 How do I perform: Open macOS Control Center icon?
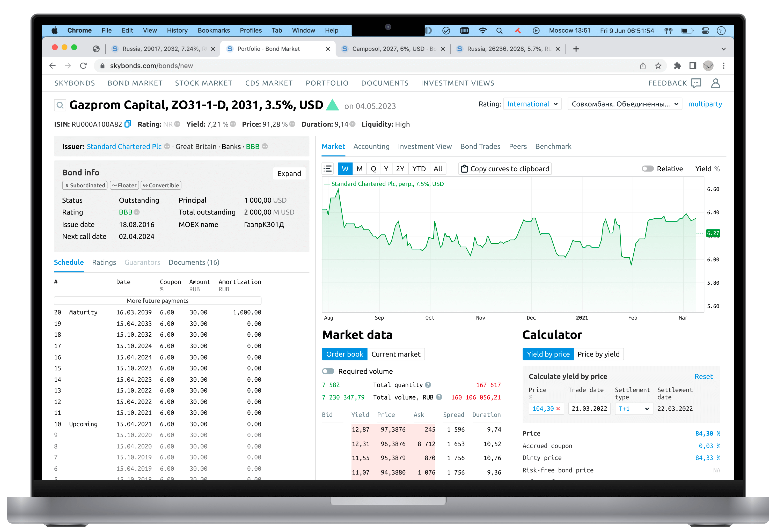(x=705, y=31)
